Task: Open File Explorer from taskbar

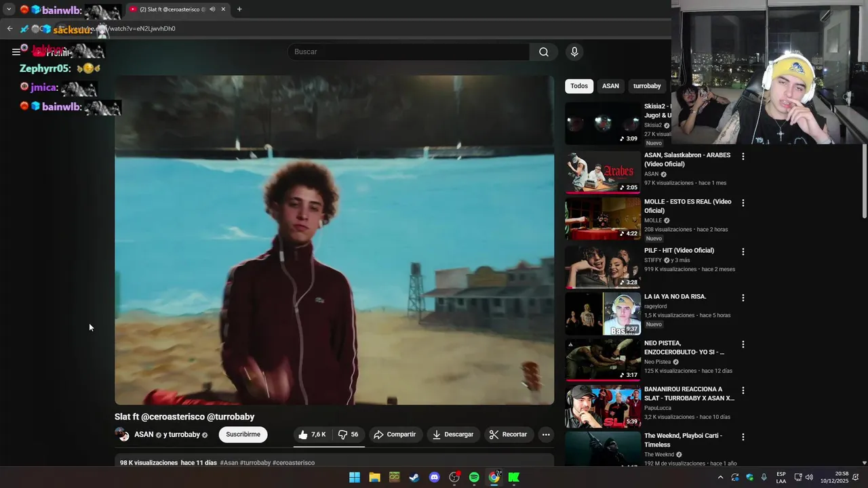Action: 374,477
